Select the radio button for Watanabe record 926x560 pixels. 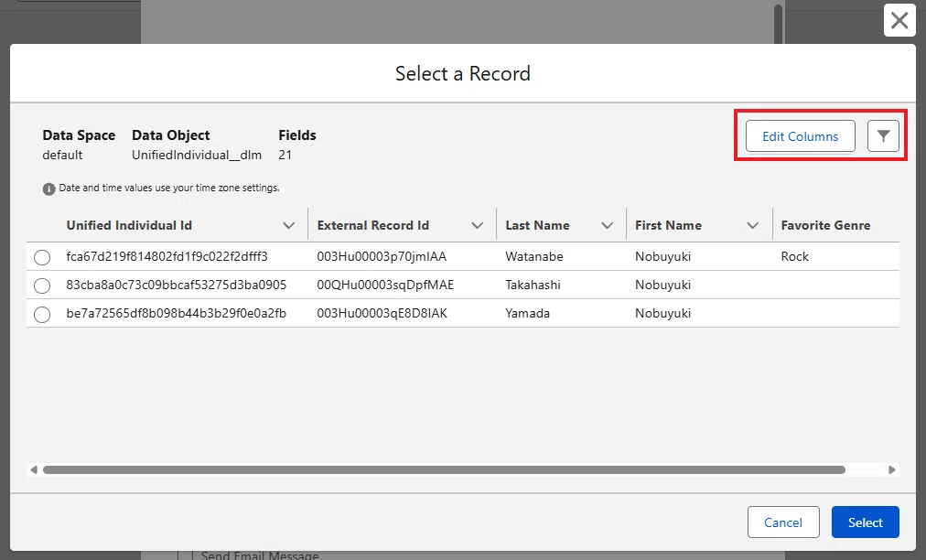pos(42,257)
